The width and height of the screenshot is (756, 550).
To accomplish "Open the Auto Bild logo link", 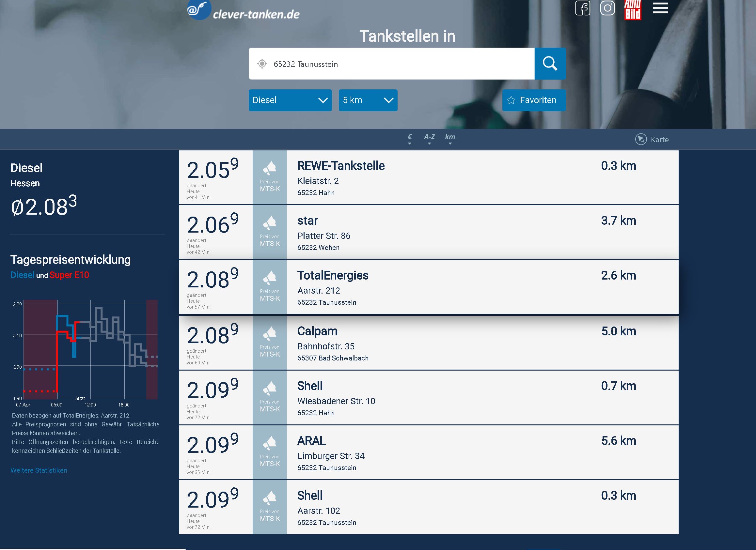I will coord(633,10).
